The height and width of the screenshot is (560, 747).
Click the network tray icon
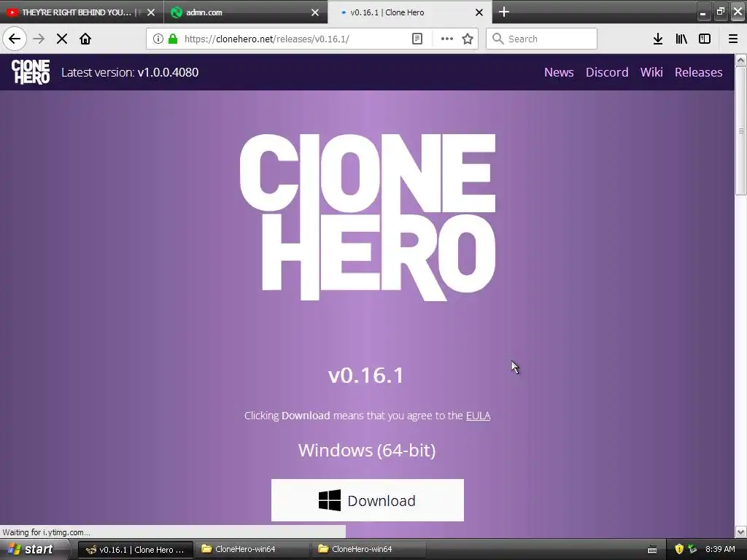pyautogui.click(x=693, y=549)
